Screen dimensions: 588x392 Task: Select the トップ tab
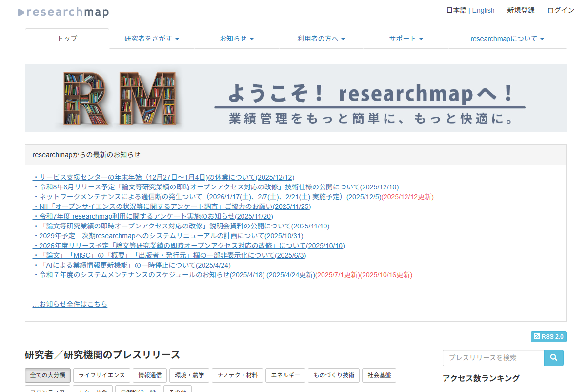point(67,39)
